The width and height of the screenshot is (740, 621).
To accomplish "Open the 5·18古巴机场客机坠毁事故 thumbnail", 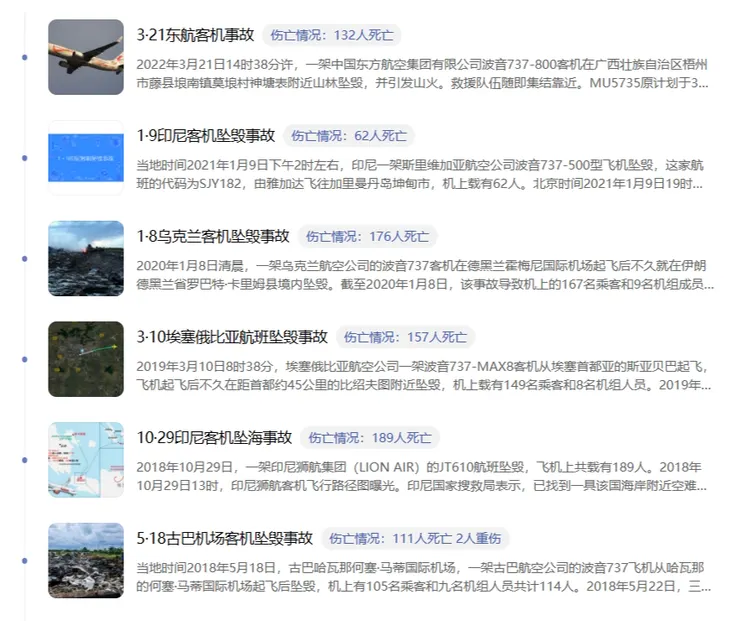I will pos(86,561).
